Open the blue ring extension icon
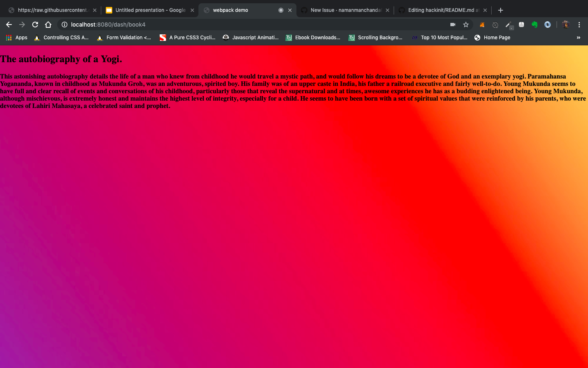 tap(548, 25)
